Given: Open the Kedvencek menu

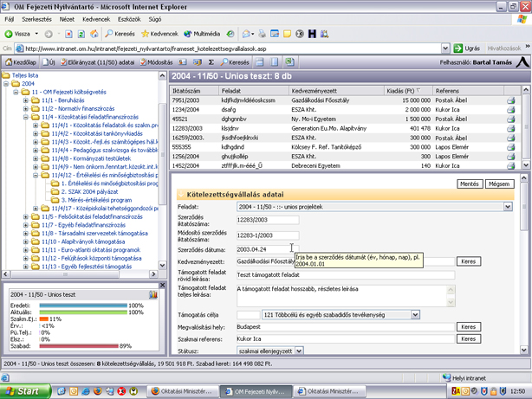Looking at the screenshot, I should click(x=96, y=19).
